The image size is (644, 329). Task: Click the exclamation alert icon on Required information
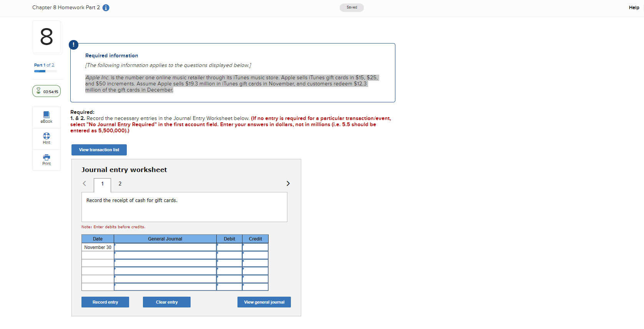(x=73, y=45)
